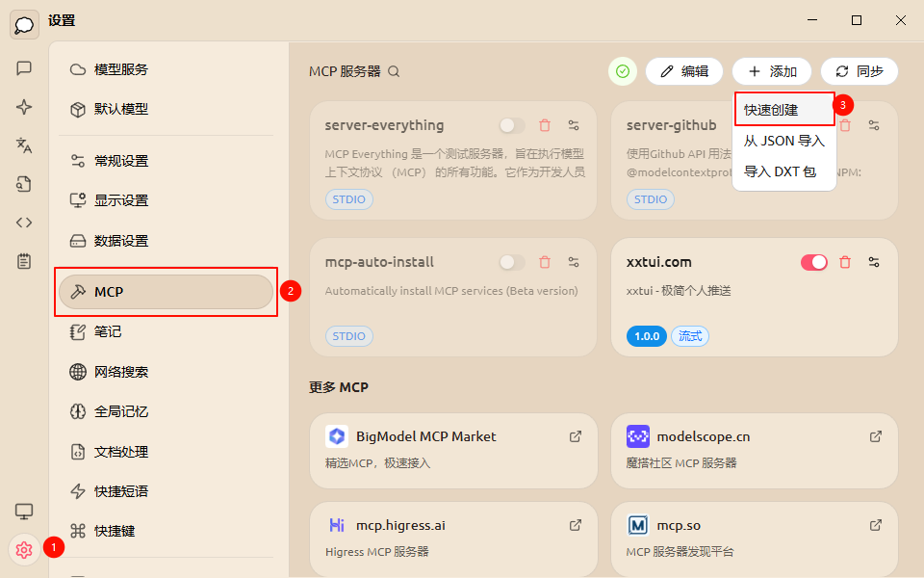The height and width of the screenshot is (578, 924).
Task: Open the translate icon in left sidebar
Action: pyautogui.click(x=24, y=145)
